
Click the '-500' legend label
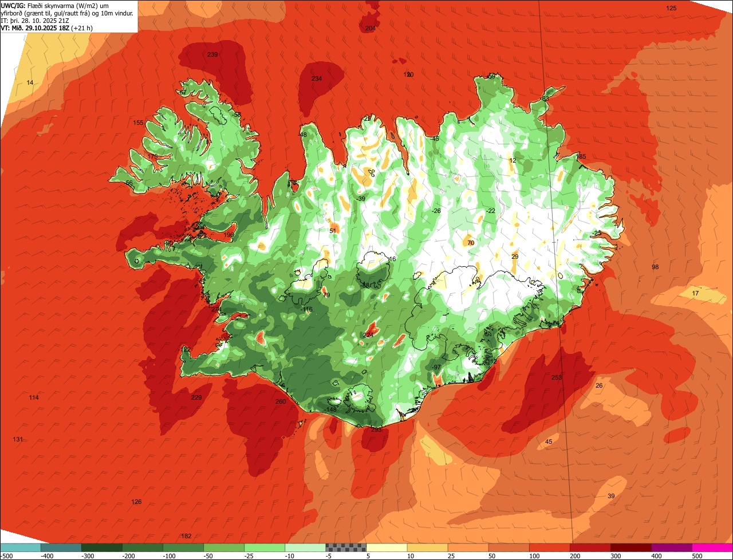click(7, 555)
